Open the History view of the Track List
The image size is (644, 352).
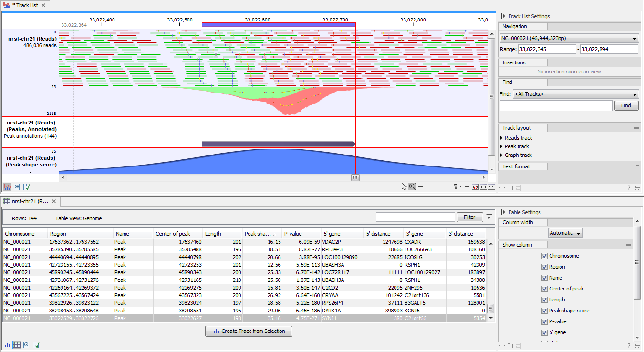16,186
